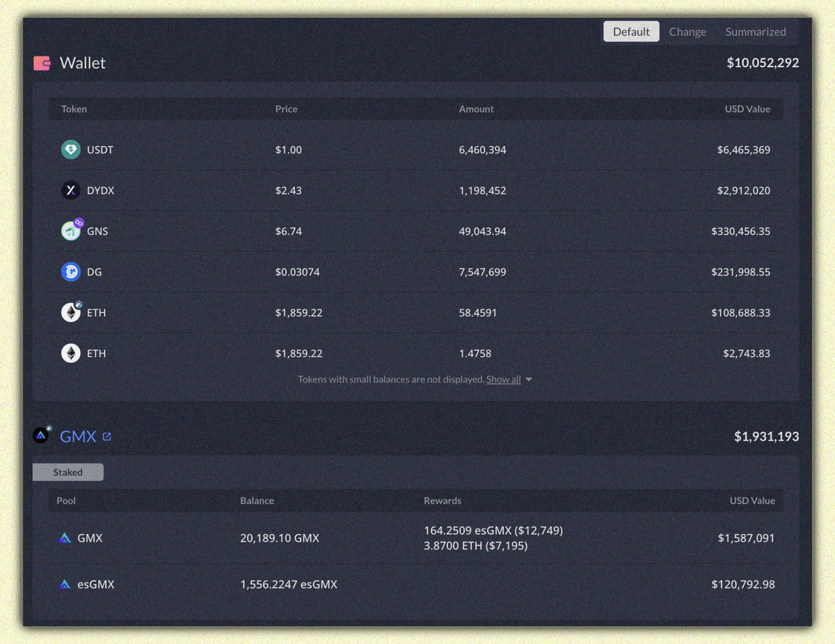Select the Default view toggle

[x=631, y=32]
